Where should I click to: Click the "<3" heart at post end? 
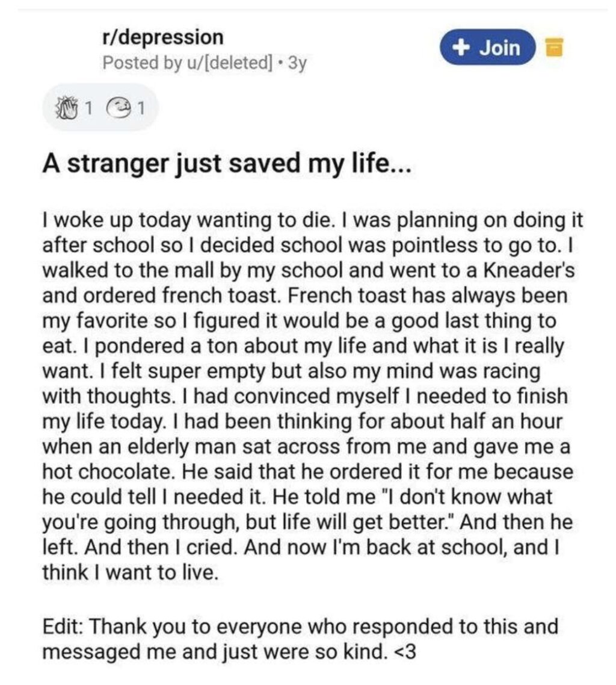(405, 652)
